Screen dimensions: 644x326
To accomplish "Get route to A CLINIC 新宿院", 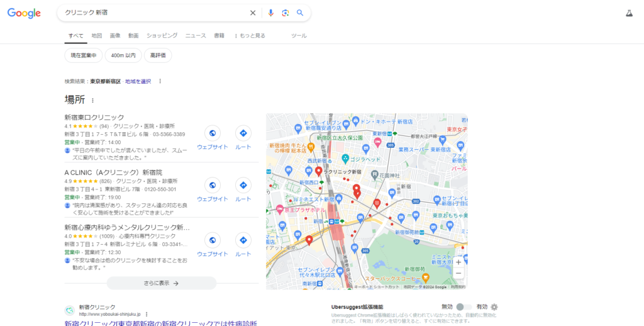I will pos(243,185).
